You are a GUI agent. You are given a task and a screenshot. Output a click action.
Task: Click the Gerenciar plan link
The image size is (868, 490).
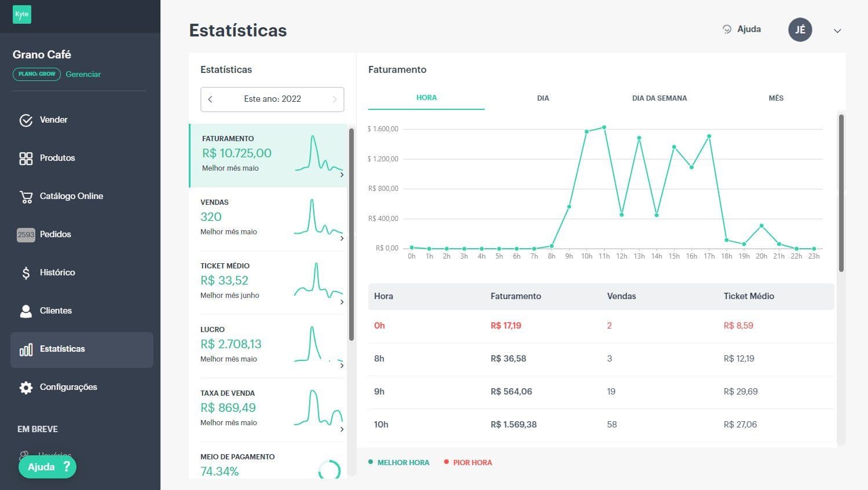point(83,74)
